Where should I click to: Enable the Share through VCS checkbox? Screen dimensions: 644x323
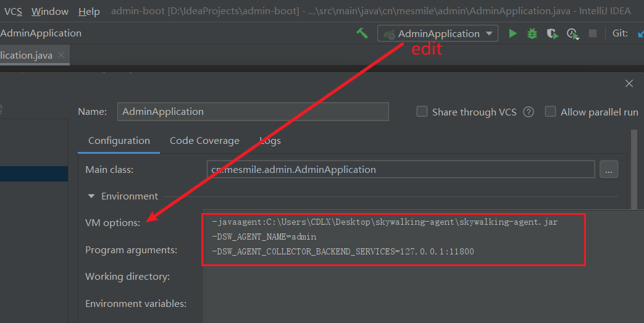pos(422,112)
